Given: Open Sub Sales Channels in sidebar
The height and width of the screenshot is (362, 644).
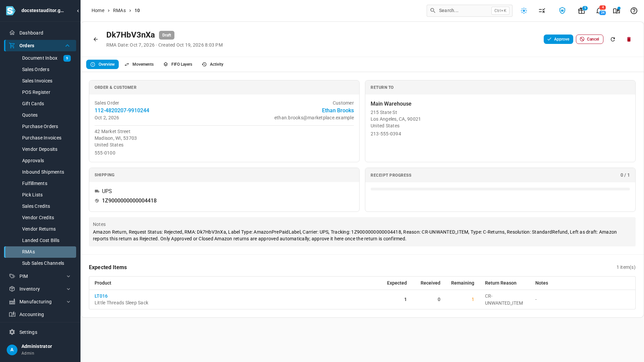Looking at the screenshot, I should 40,263.
